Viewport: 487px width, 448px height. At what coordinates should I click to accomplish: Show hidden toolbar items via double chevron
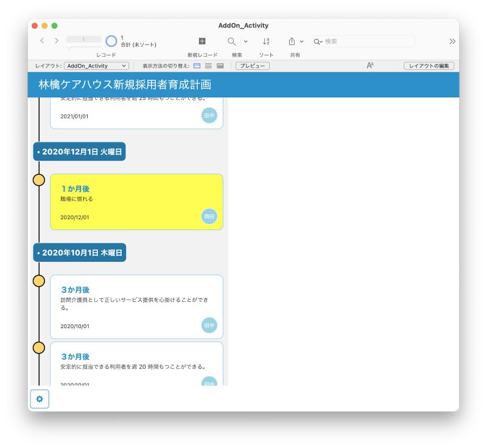click(452, 41)
